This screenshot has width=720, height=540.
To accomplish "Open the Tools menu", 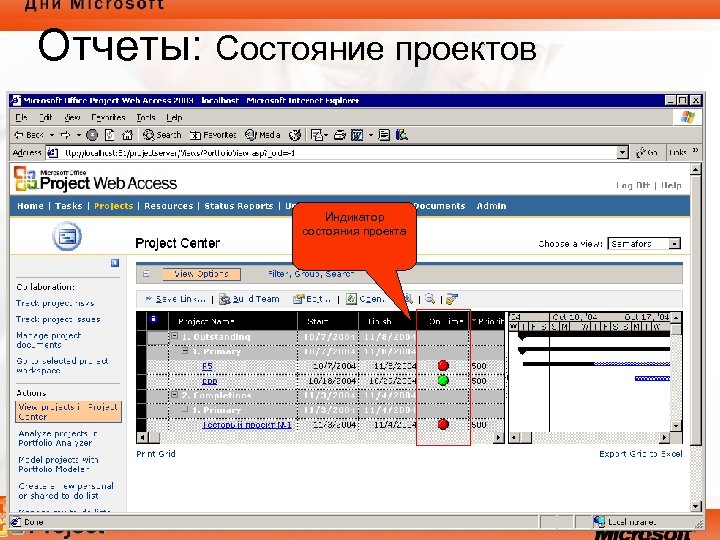I will [146, 118].
